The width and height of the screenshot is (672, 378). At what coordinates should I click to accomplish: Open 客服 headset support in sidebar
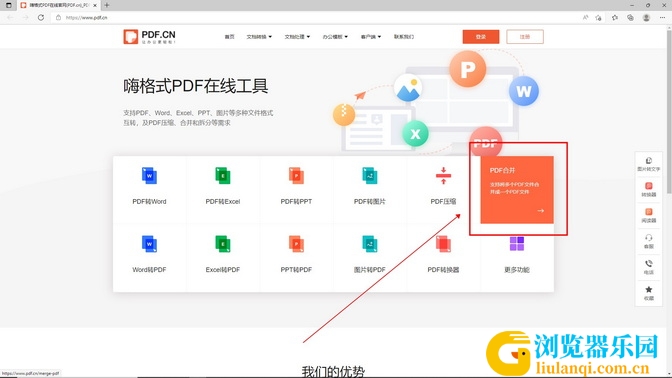pyautogui.click(x=648, y=241)
